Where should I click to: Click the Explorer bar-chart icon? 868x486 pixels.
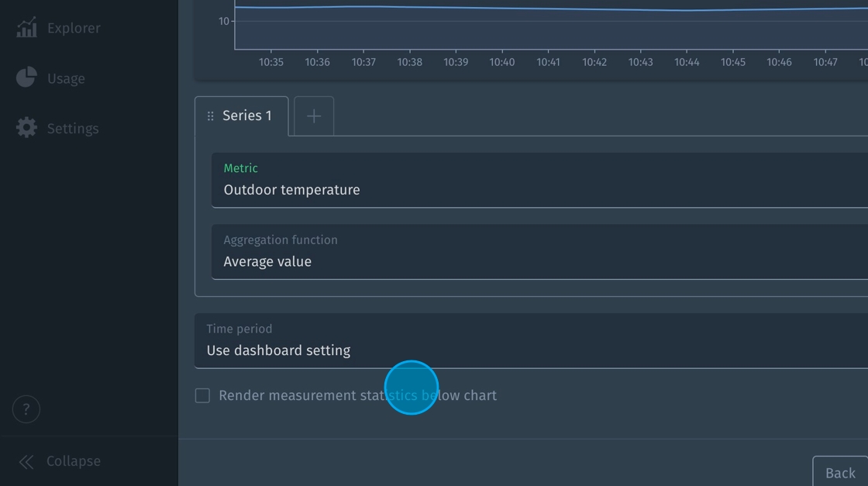[26, 28]
